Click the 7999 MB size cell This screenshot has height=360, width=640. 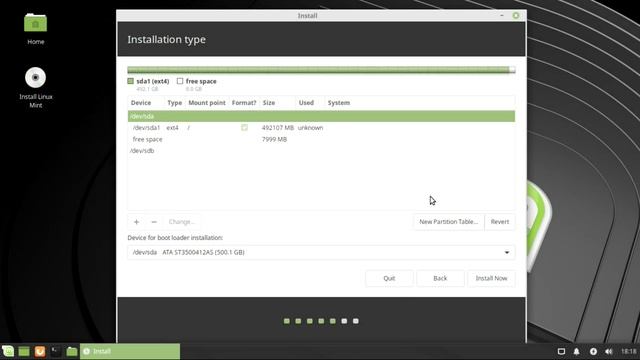click(274, 139)
